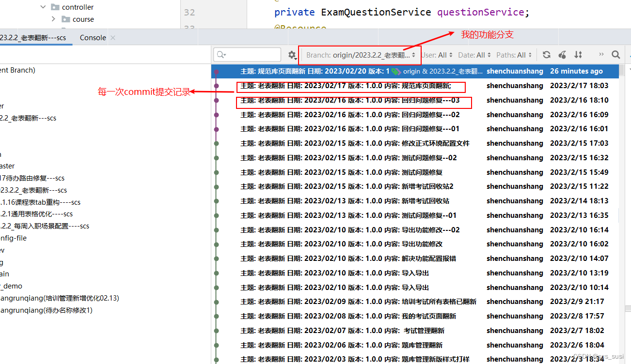The width and height of the screenshot is (631, 364).
Task: Click the course folder icon
Action: click(66, 19)
